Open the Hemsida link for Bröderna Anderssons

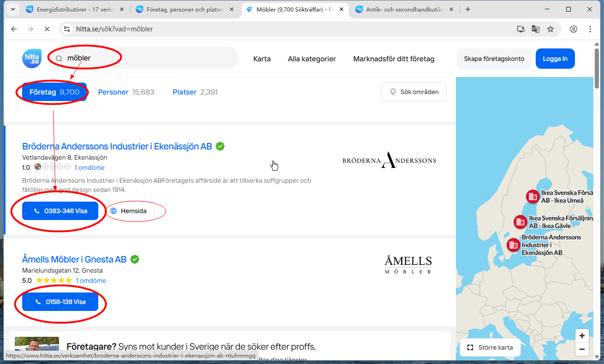128,211
